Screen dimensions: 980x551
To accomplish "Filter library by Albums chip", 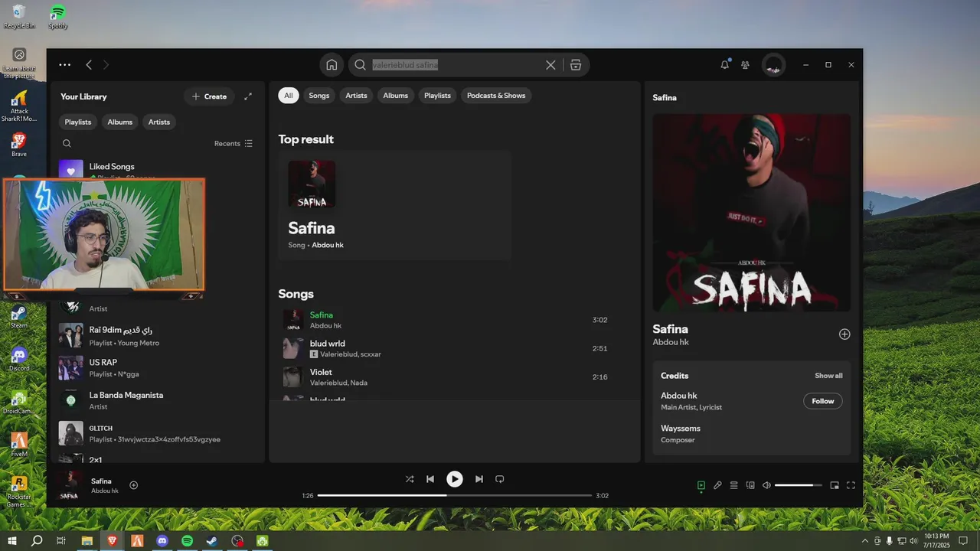I will pyautogui.click(x=120, y=122).
